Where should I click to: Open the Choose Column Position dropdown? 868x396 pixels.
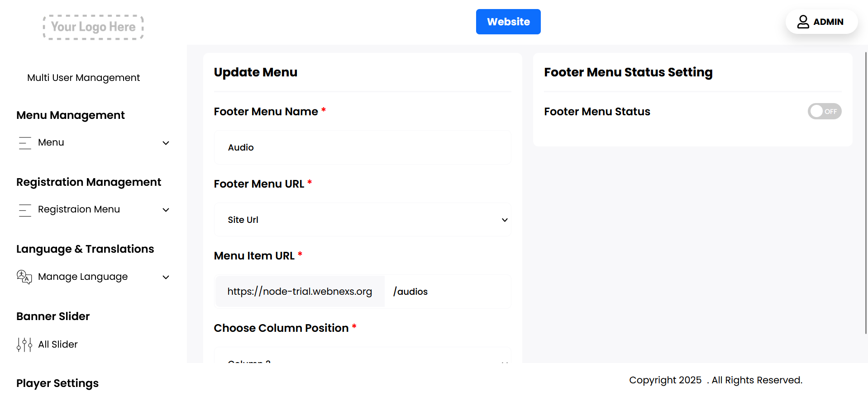click(362, 358)
